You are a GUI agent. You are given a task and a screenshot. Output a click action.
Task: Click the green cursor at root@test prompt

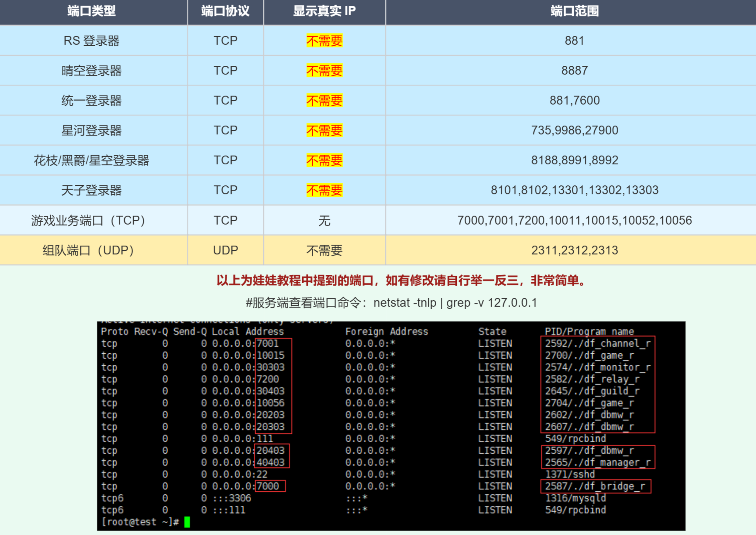(x=187, y=522)
